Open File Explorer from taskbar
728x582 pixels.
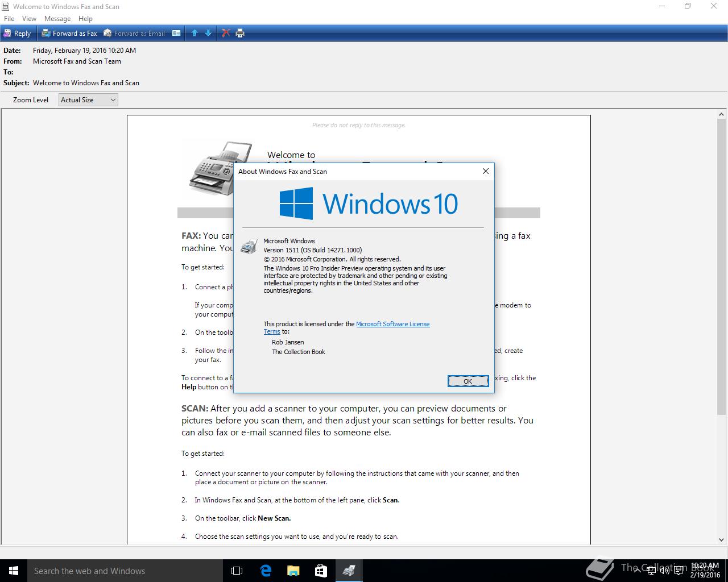293,571
